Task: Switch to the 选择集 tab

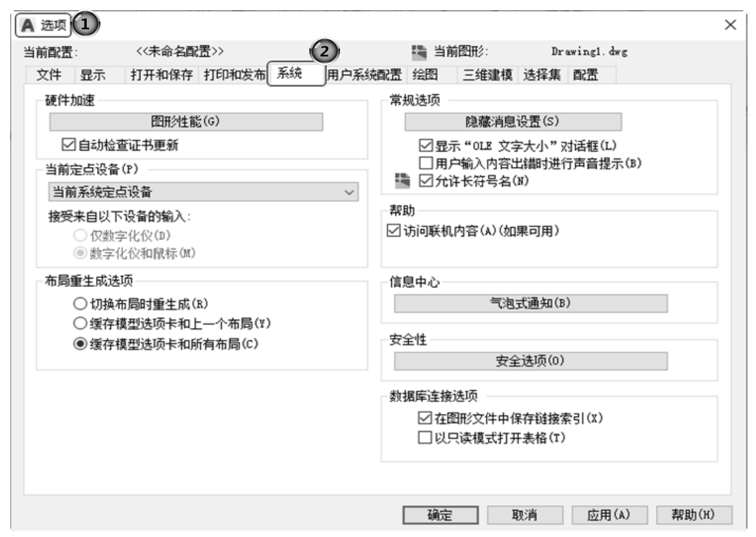Action: coord(541,75)
